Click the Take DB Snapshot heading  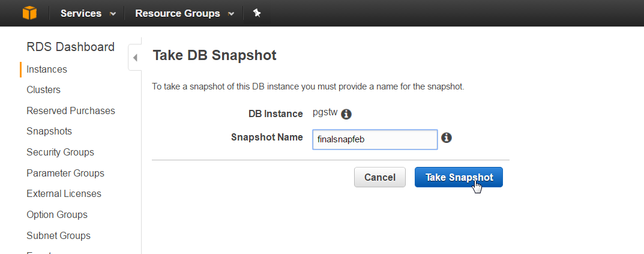(214, 55)
